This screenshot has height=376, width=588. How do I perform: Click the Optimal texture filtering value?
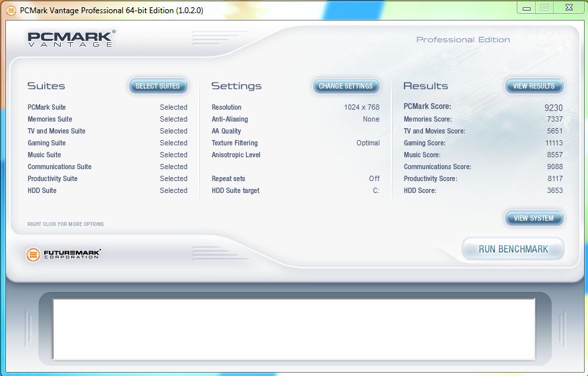(368, 143)
